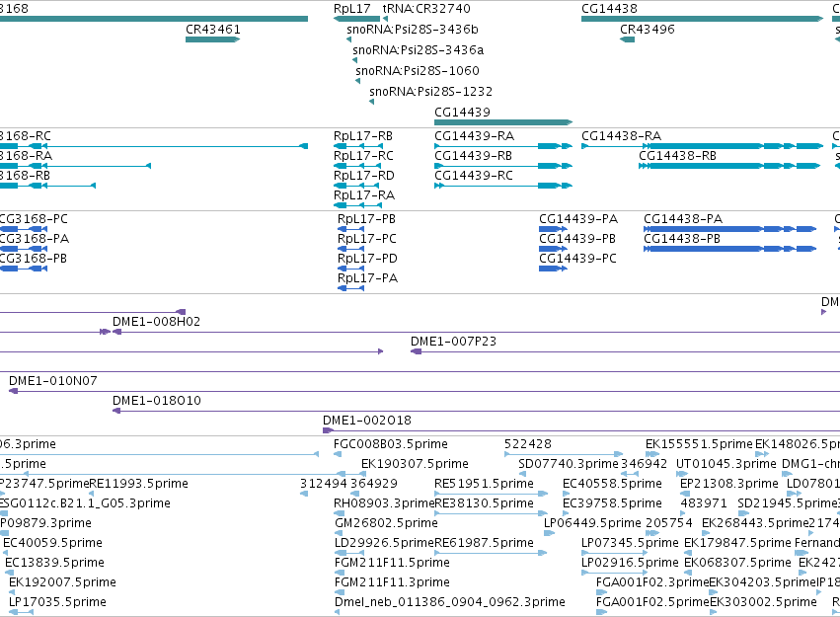
Task: Open protein CG3168-PB label
Action: [x=33, y=259]
